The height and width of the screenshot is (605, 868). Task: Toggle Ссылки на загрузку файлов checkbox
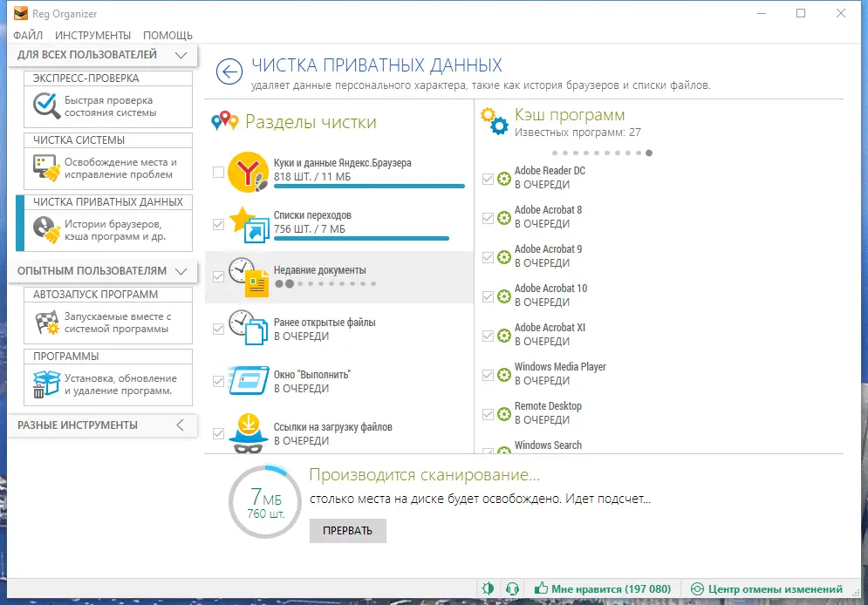[x=218, y=433]
